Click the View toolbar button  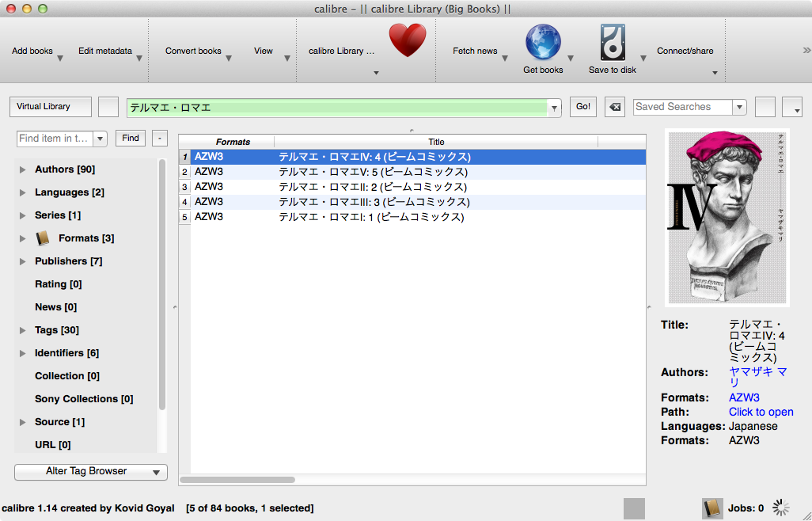(263, 51)
